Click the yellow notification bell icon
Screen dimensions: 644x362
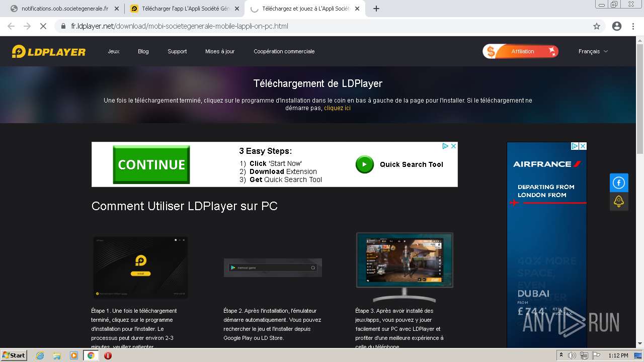tap(619, 201)
